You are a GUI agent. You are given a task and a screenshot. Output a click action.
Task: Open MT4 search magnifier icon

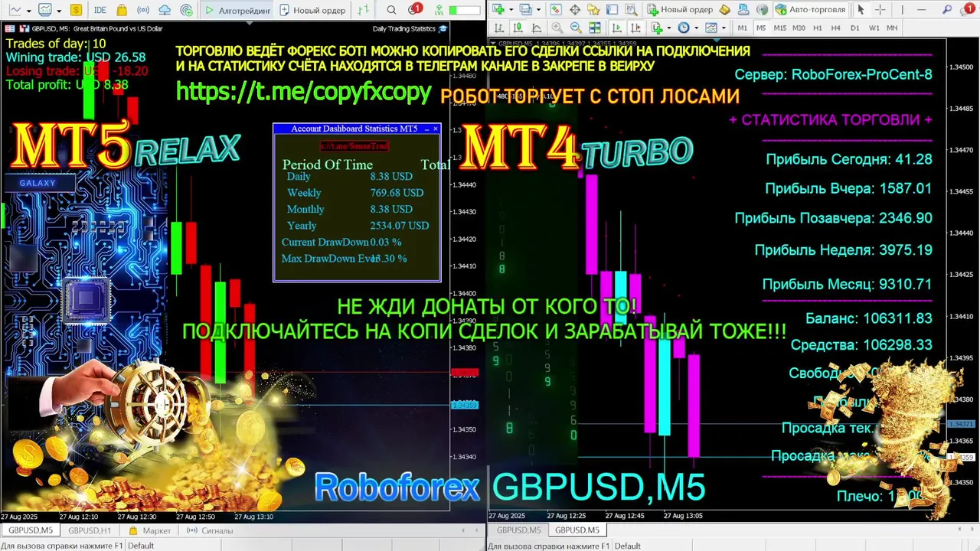(946, 10)
